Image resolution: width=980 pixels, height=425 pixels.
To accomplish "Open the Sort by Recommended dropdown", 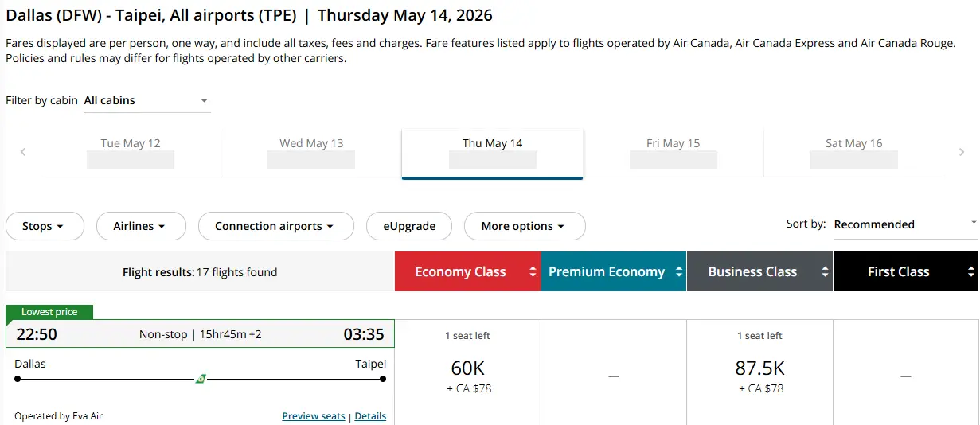I will pos(906,224).
